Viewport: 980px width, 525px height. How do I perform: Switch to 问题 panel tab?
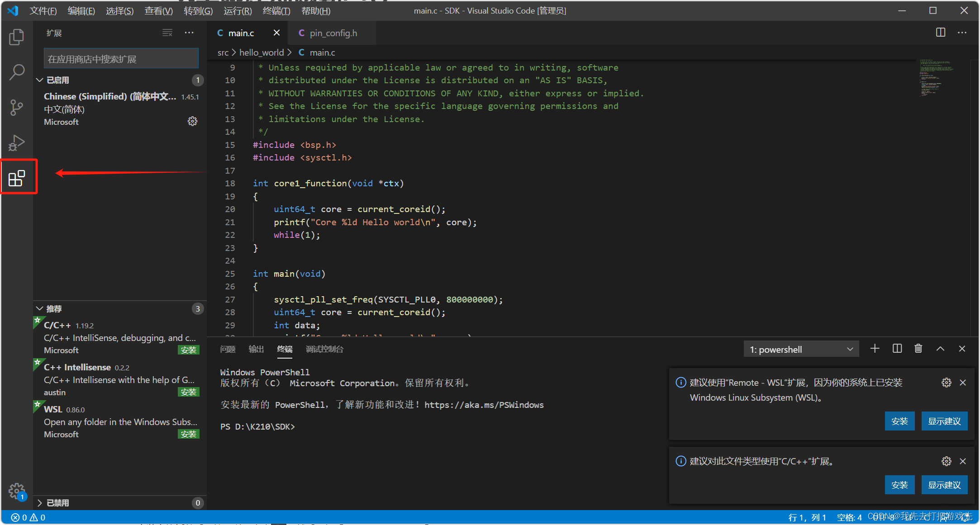coord(228,349)
